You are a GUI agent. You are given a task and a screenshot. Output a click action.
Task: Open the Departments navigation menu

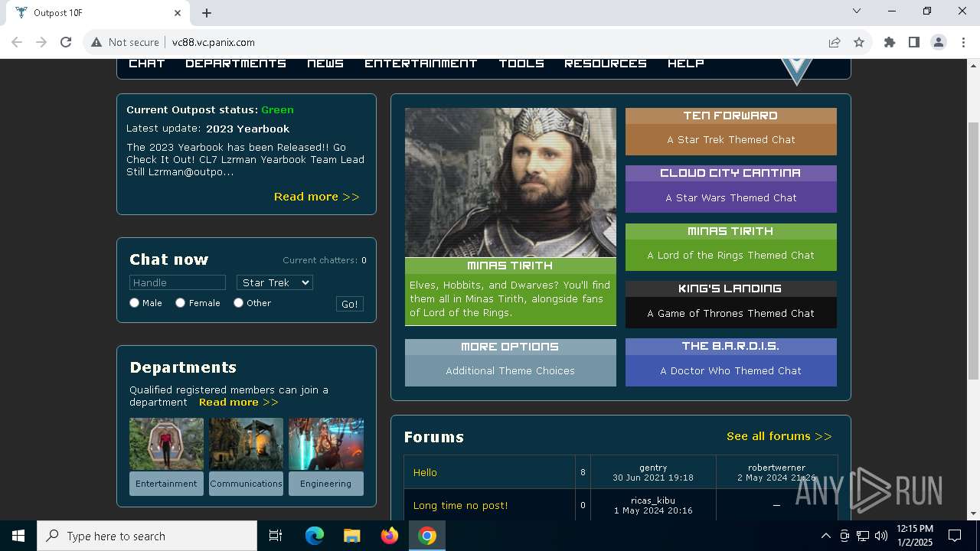[x=236, y=64]
